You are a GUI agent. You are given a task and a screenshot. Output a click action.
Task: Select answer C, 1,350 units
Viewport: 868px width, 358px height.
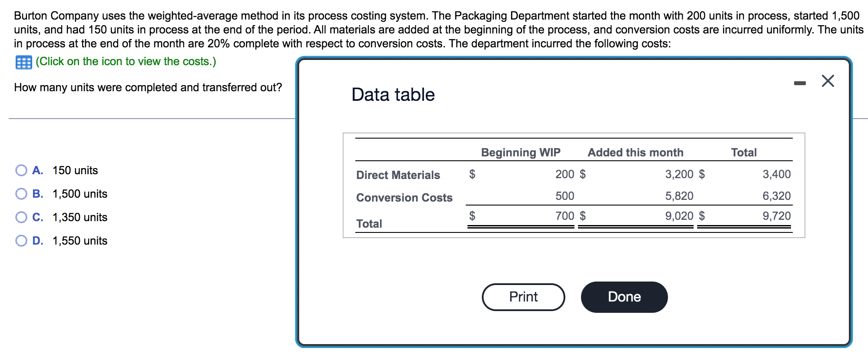[20, 217]
